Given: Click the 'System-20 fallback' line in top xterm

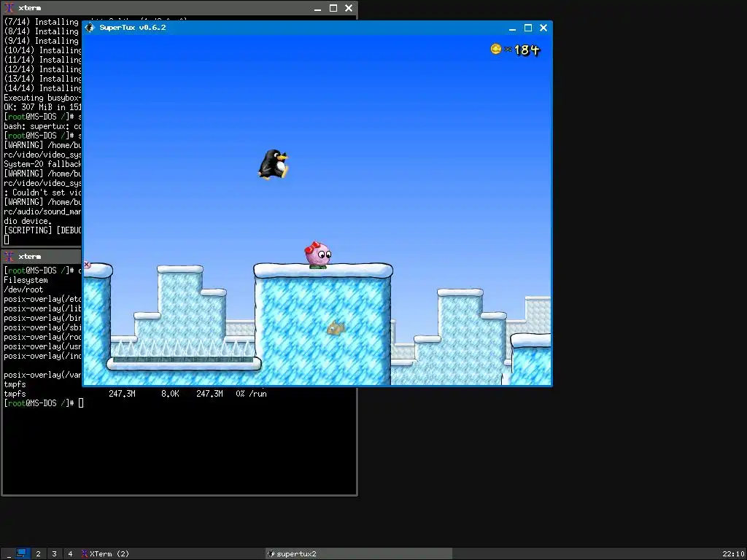Looking at the screenshot, I should 43,164.
